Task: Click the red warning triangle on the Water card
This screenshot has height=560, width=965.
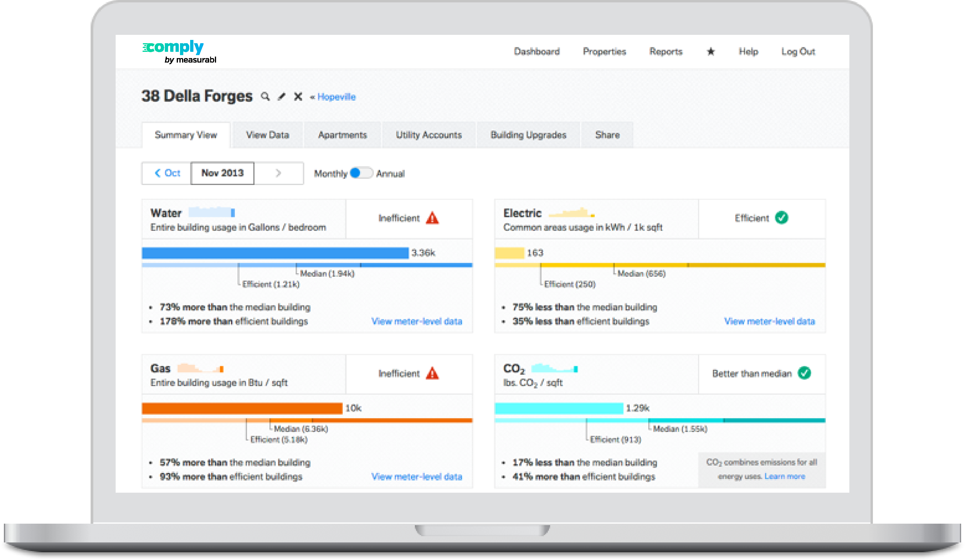Action: 432,218
